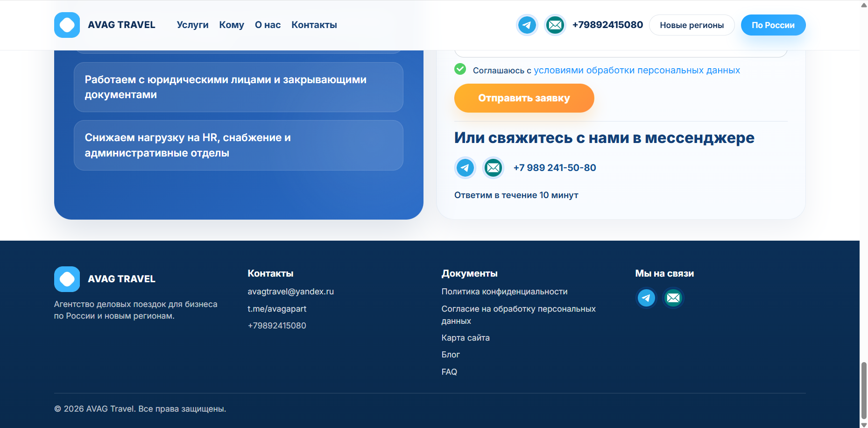
Task: Click phone number +7 989 241-50-80
Action: [x=555, y=168]
